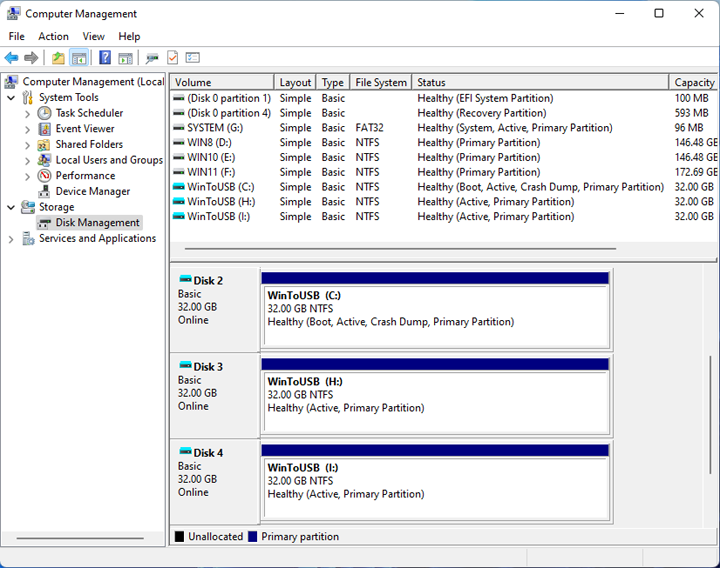Select the WIN8 (D:) volume row
The image size is (720, 568).
point(444,142)
